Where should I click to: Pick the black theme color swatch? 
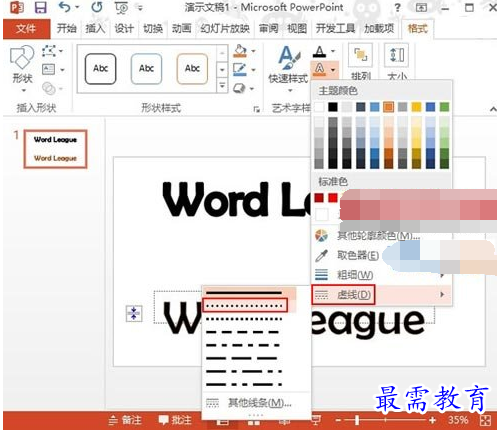point(333,107)
